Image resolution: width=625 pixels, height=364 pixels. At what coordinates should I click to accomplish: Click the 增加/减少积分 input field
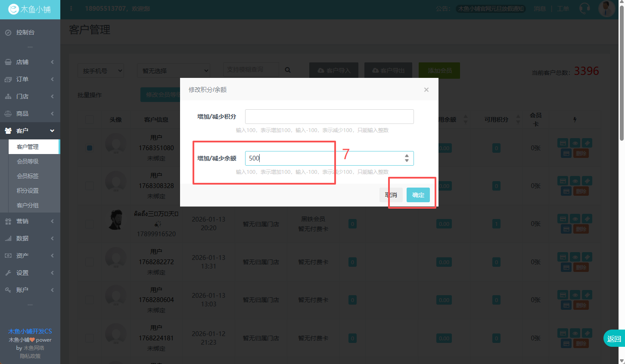coord(329,117)
